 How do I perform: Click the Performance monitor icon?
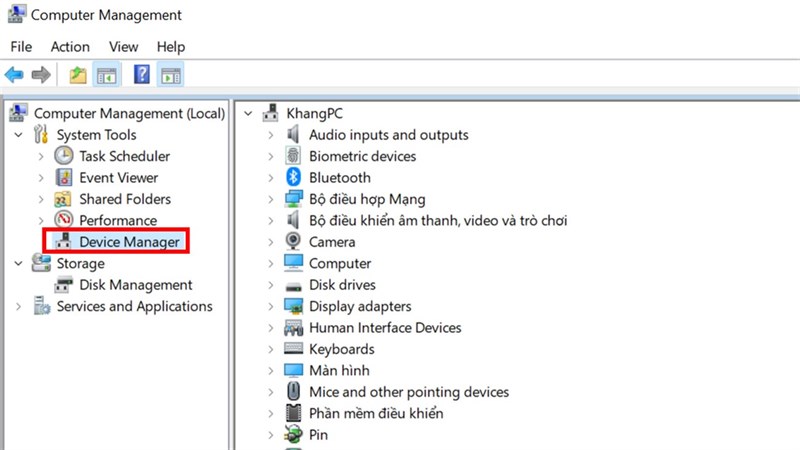click(63, 220)
